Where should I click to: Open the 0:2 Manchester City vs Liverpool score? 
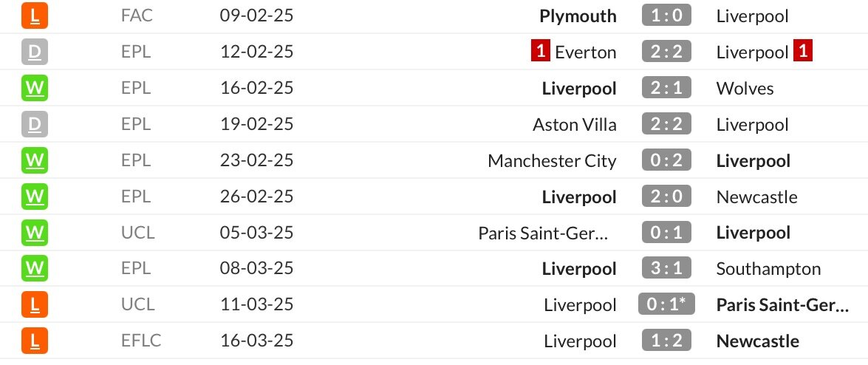pyautogui.click(x=666, y=160)
